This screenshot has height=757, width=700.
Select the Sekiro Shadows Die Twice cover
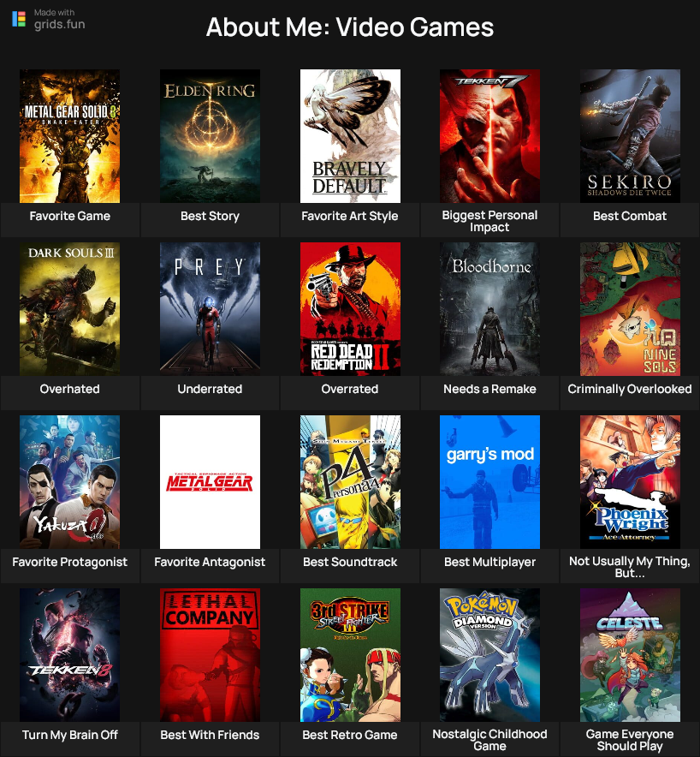[630, 136]
